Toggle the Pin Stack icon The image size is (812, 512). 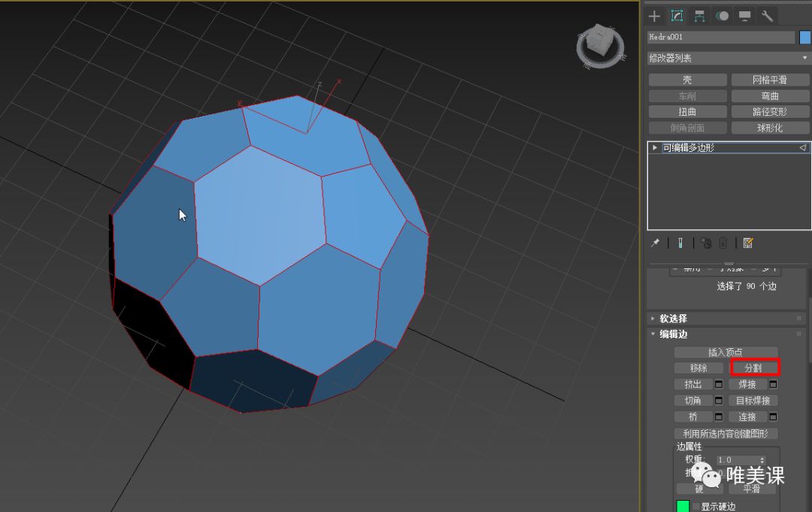655,242
